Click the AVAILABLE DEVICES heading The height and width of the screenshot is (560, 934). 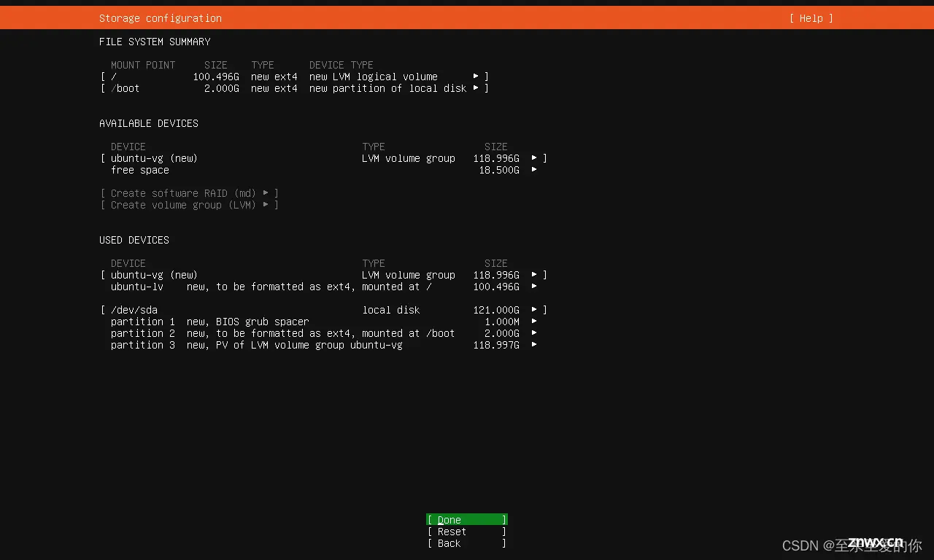coord(149,123)
